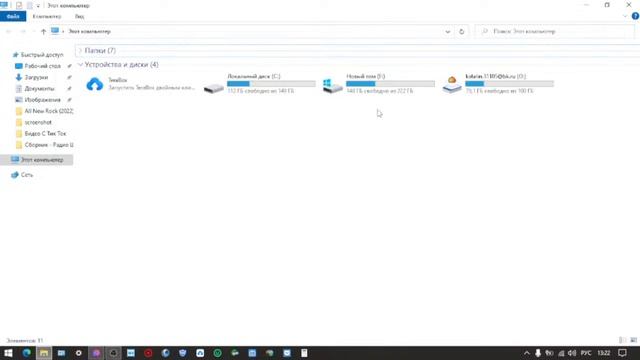Switch to large icons view layout icon

[633, 340]
